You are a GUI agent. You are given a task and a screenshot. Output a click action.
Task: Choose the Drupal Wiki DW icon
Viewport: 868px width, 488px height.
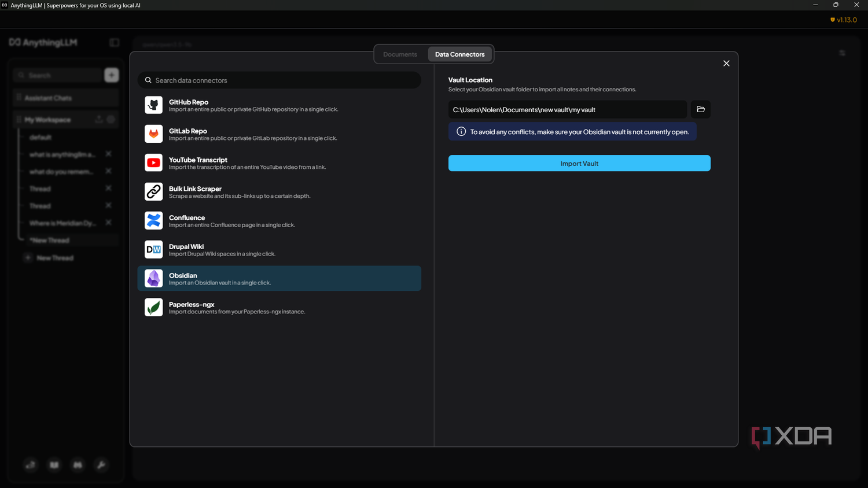(154, 249)
